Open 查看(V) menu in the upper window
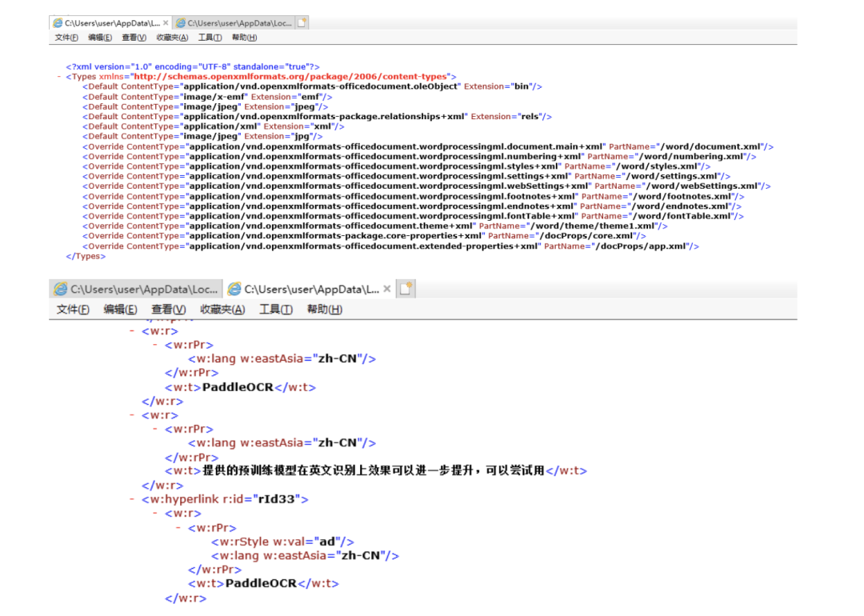 coord(134,38)
